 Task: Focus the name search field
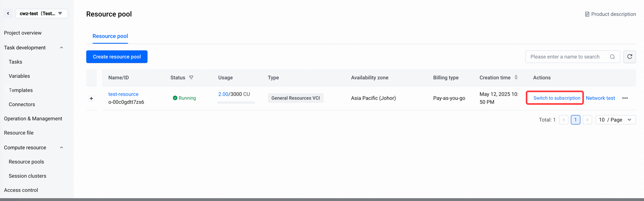tap(573, 57)
